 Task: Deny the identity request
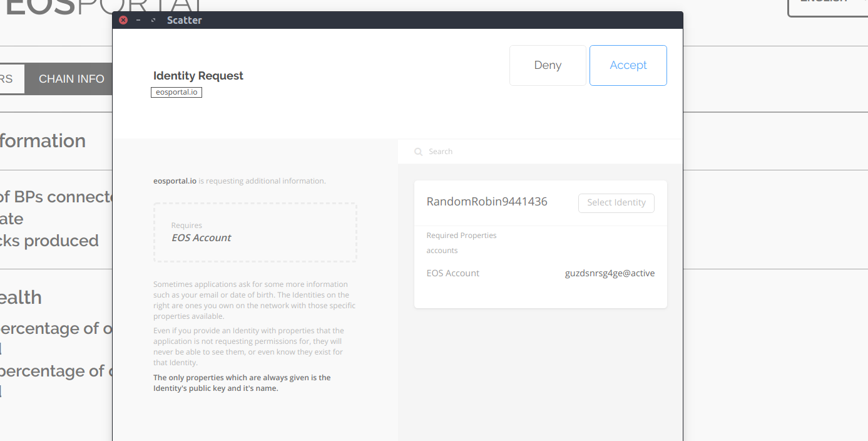tap(548, 65)
